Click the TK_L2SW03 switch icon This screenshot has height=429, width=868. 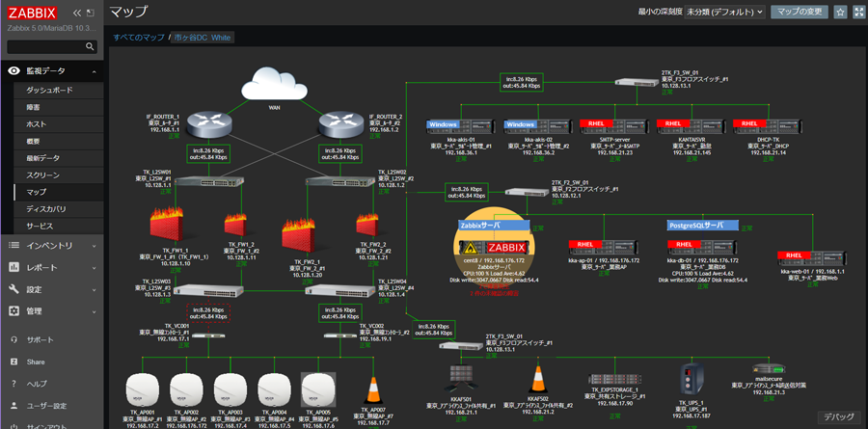click(x=208, y=290)
